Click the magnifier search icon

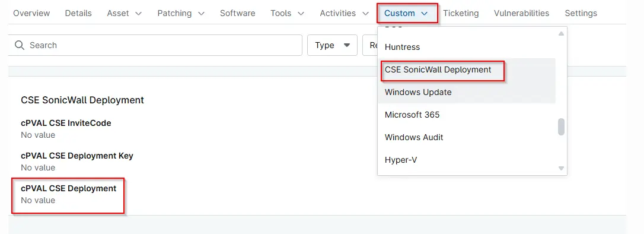pos(20,45)
